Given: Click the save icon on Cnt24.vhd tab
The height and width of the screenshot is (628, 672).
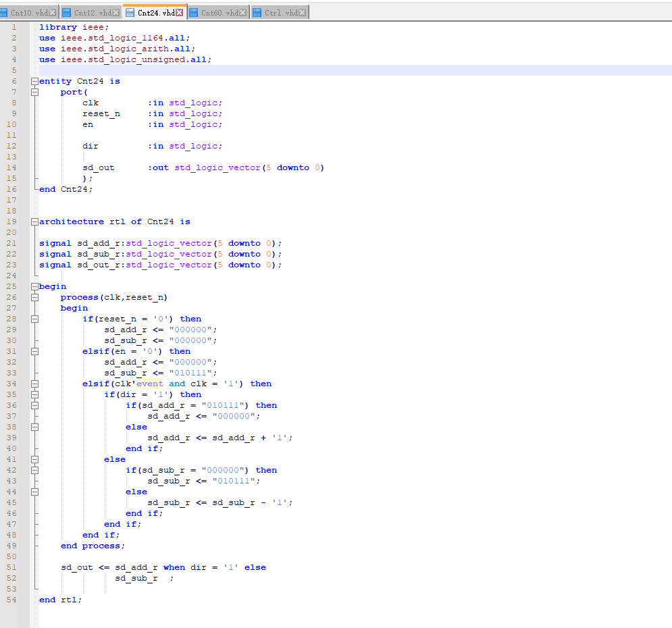Looking at the screenshot, I should tap(130, 13).
